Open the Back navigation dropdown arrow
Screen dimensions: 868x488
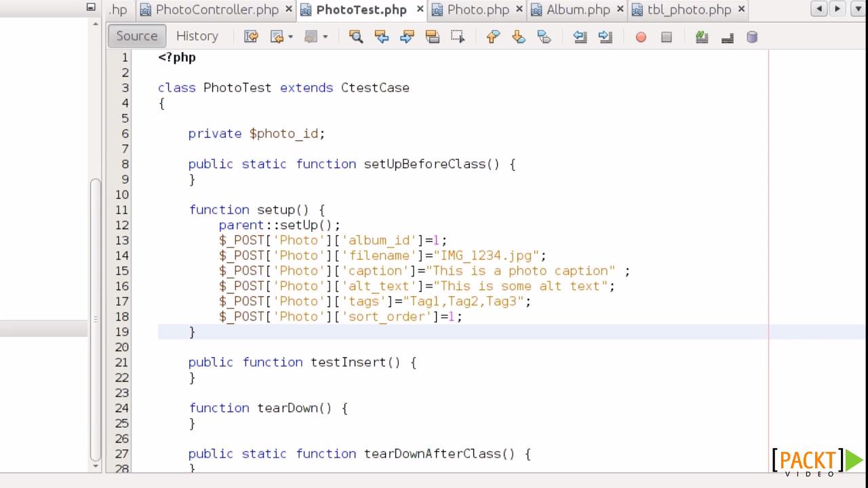[x=291, y=37]
